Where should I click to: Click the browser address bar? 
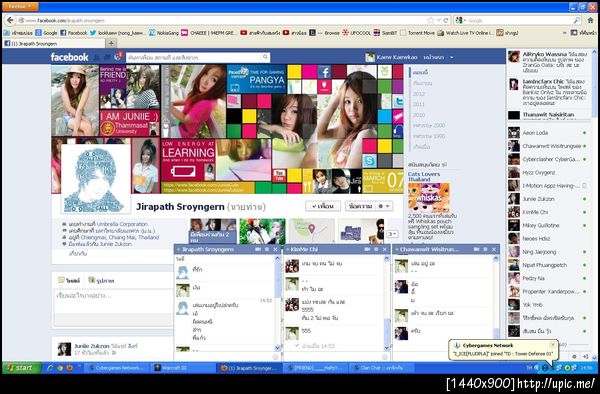coord(226,20)
